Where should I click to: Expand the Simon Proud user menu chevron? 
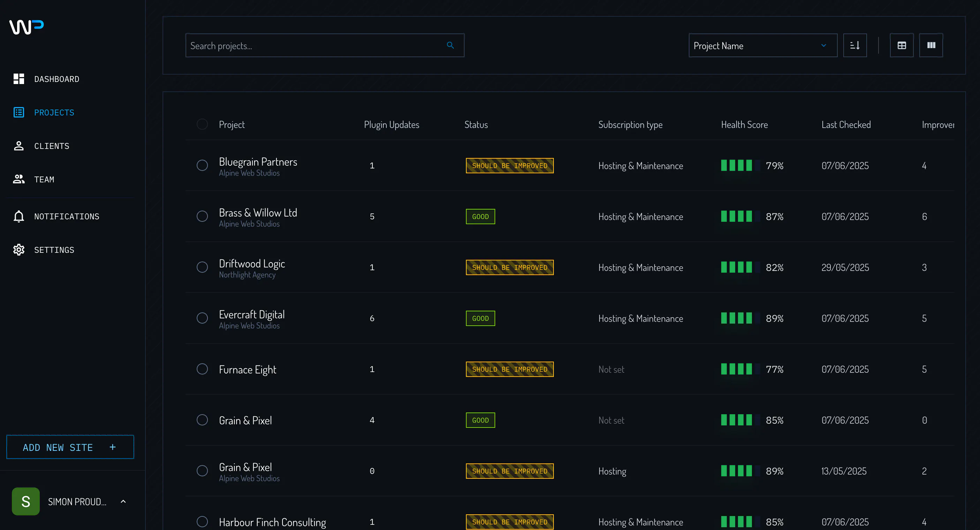(x=123, y=501)
